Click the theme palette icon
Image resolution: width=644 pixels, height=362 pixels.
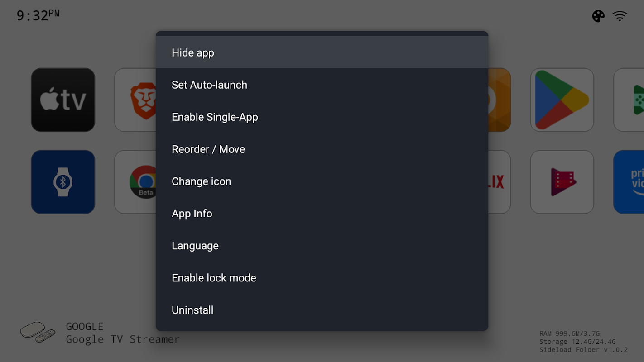click(598, 16)
